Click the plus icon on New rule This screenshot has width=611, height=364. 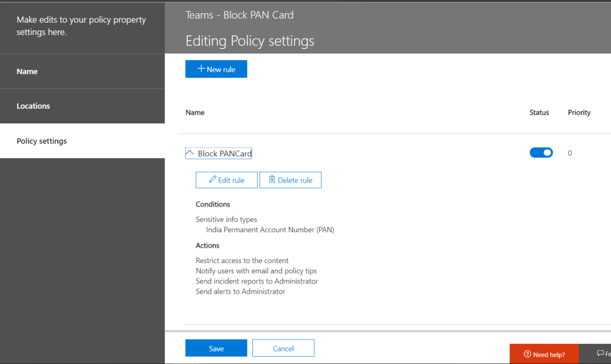(201, 69)
